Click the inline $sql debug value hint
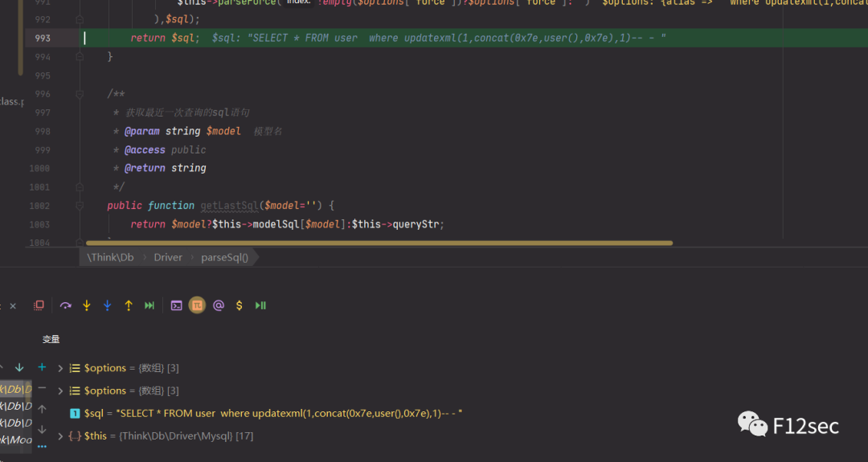Screen dimensions: 868x462 (439, 39)
